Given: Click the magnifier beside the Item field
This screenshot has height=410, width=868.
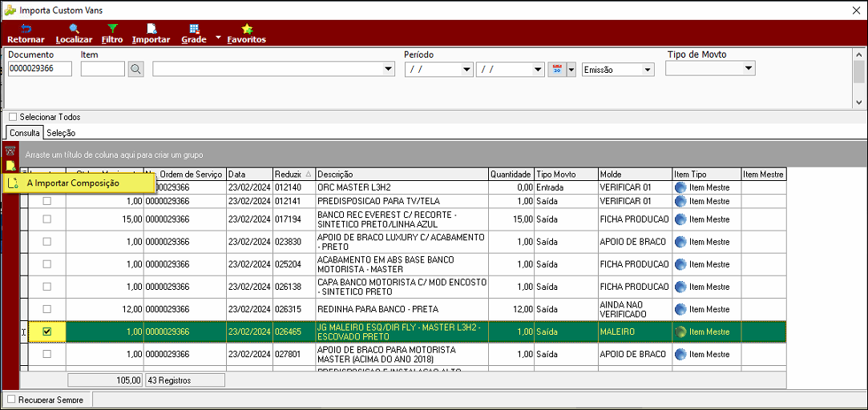Looking at the screenshot, I should pyautogui.click(x=135, y=69).
